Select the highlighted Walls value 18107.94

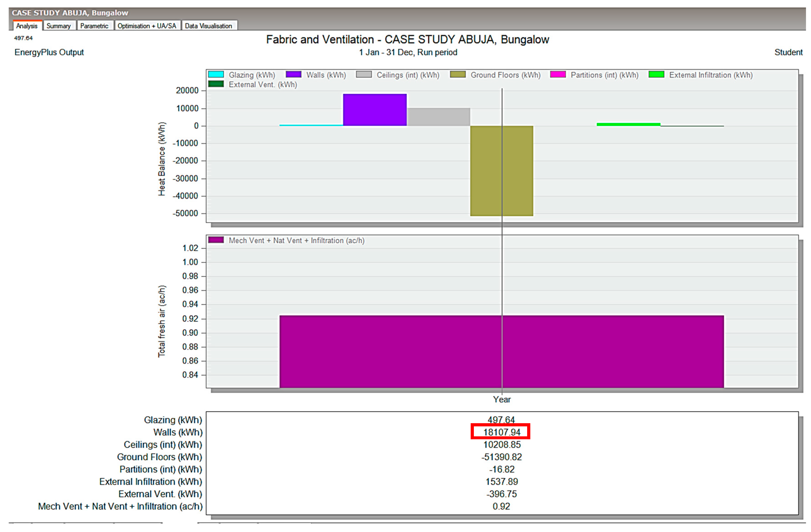point(502,432)
